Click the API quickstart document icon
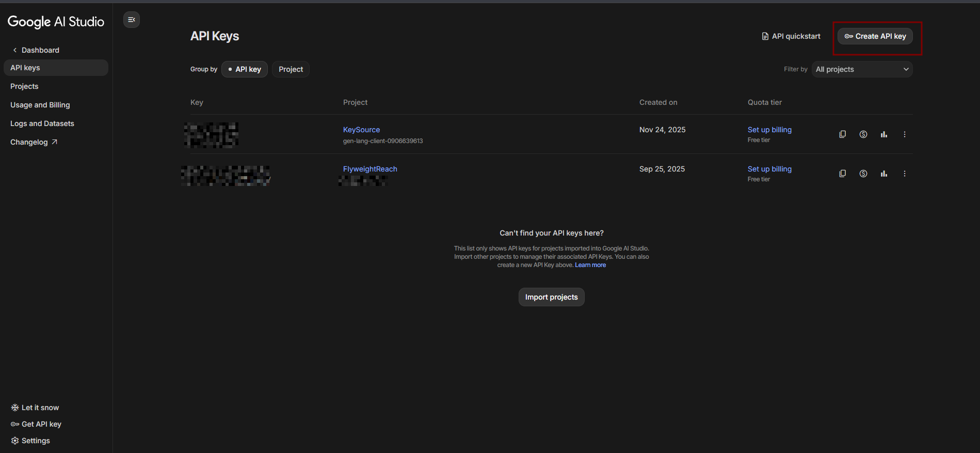This screenshot has height=453, width=980. point(765,36)
